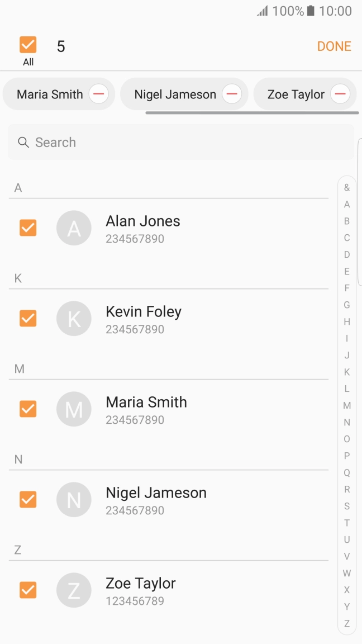
Task: Jump to letter M in alphabet index
Action: (x=347, y=405)
